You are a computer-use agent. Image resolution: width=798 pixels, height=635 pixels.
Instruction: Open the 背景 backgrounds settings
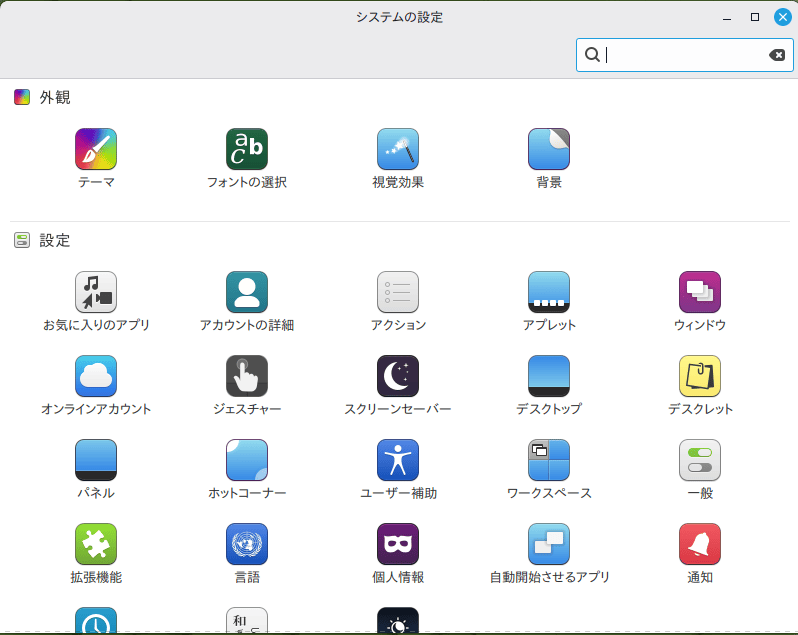click(549, 149)
